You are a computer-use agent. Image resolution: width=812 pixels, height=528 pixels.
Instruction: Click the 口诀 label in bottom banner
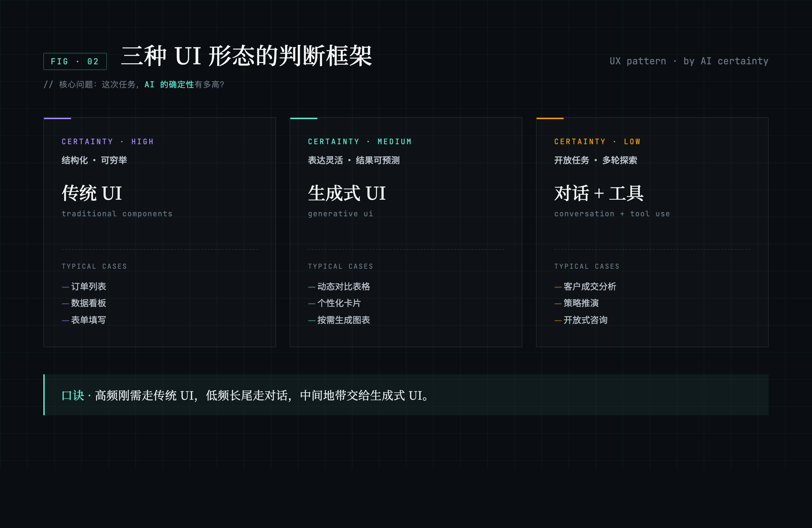[73, 396]
